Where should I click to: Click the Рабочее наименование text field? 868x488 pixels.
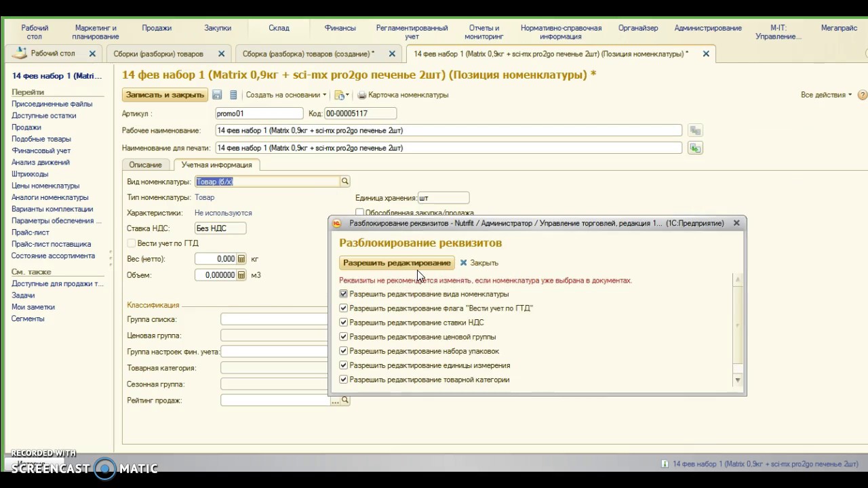pyautogui.click(x=448, y=130)
